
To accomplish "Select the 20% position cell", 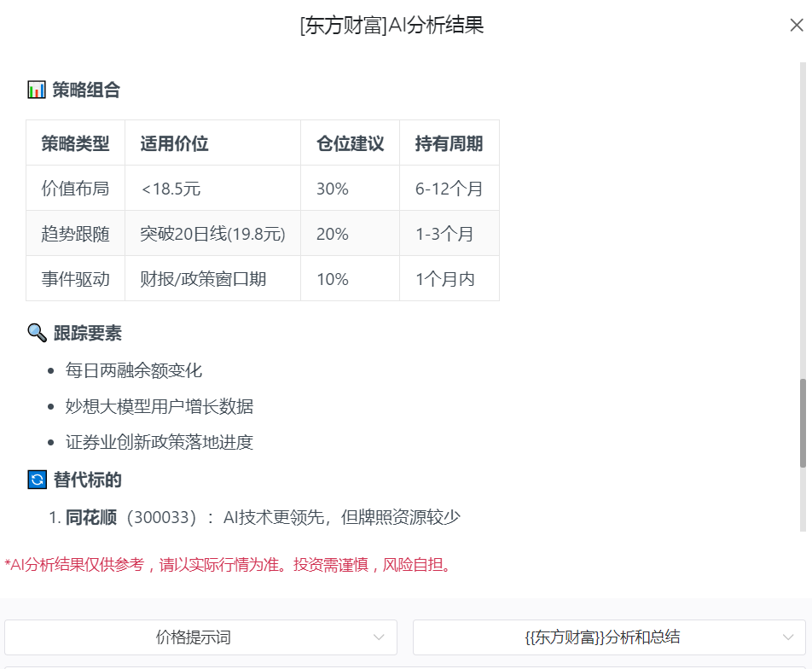I will point(350,233).
